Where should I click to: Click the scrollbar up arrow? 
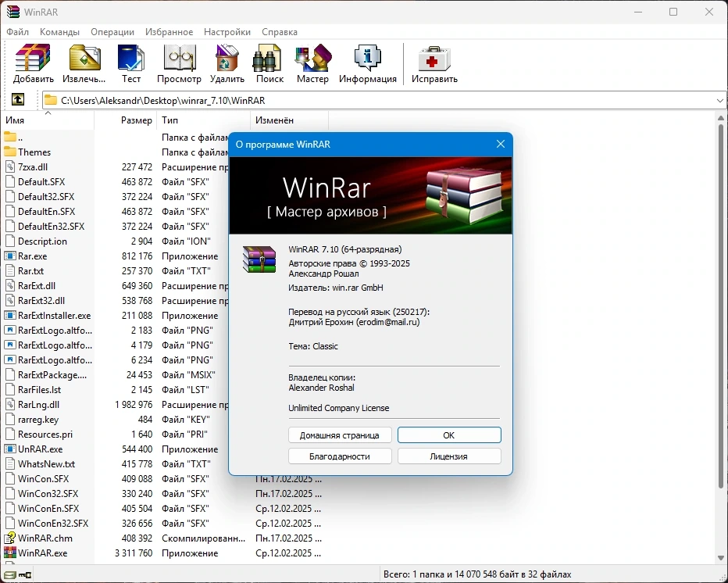(x=720, y=118)
